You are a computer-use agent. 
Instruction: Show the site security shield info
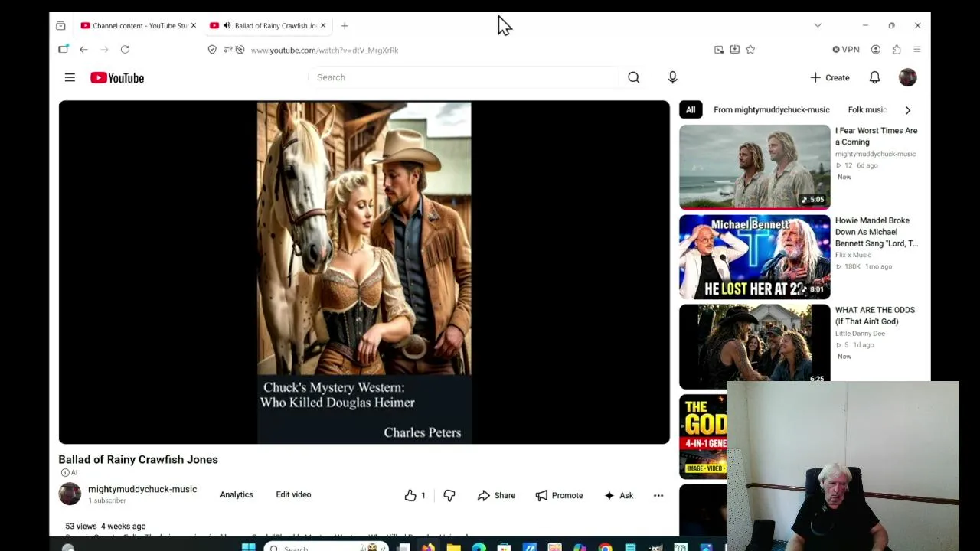pos(212,50)
